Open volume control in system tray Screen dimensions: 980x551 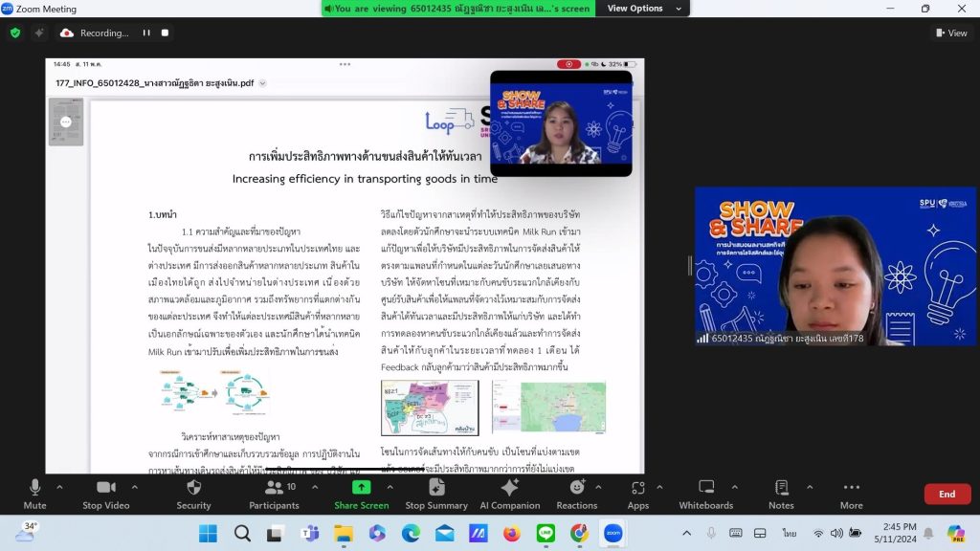click(836, 533)
